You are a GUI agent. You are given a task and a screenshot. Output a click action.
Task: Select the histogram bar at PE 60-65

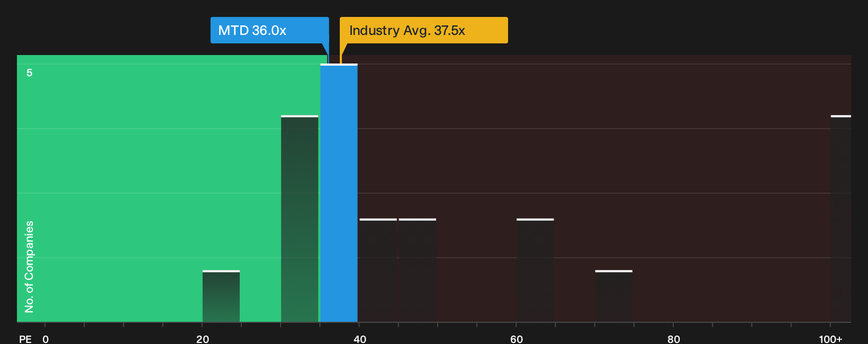[x=535, y=270]
